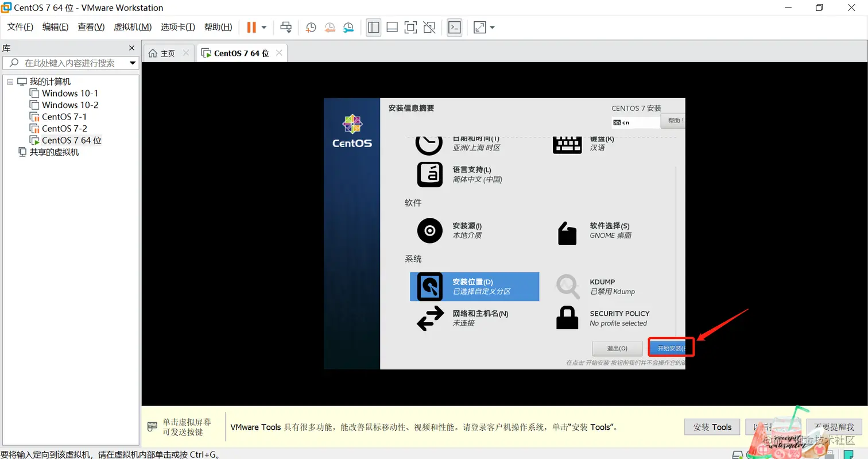Open KDUMP magnifier icon

coord(568,286)
